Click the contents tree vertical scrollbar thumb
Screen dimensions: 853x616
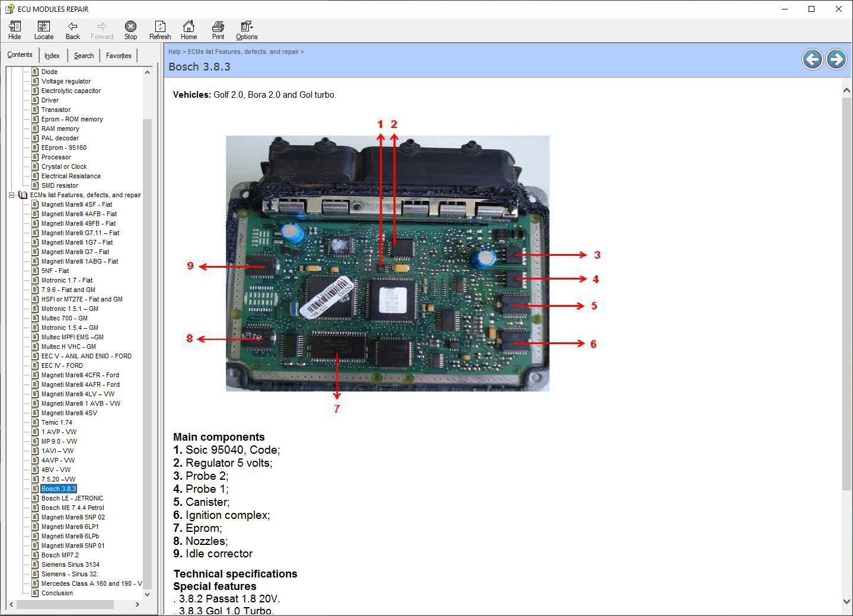click(147, 353)
